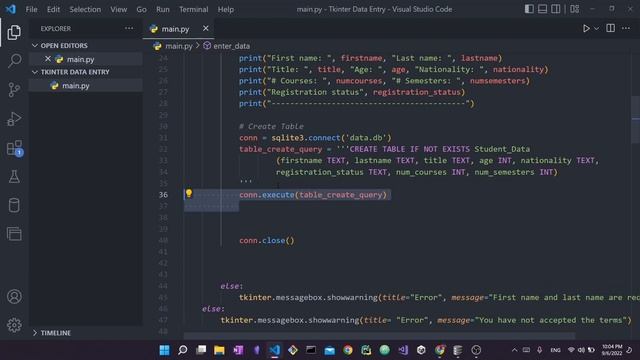Run the Python file with play button
Image resolution: width=640 pixels, height=360 pixels.
tap(586, 28)
